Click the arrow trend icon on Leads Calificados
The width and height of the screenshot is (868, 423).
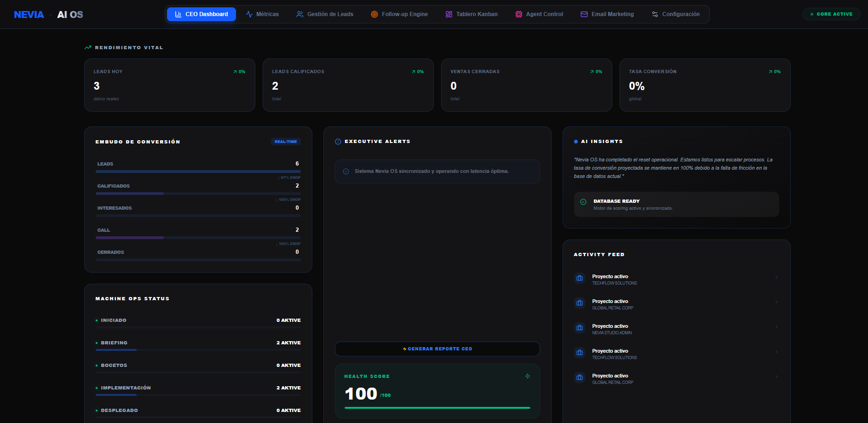tap(414, 72)
